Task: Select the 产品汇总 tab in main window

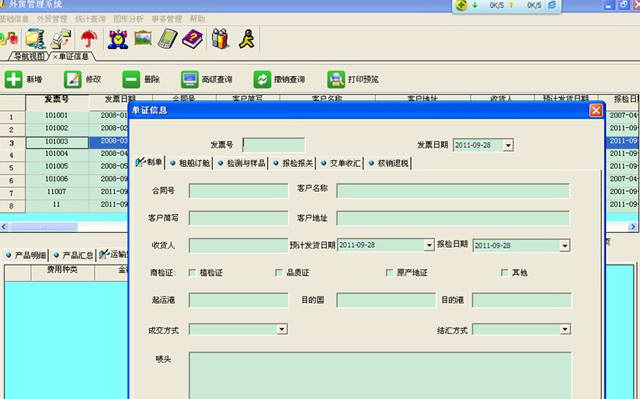Action: tap(73, 255)
